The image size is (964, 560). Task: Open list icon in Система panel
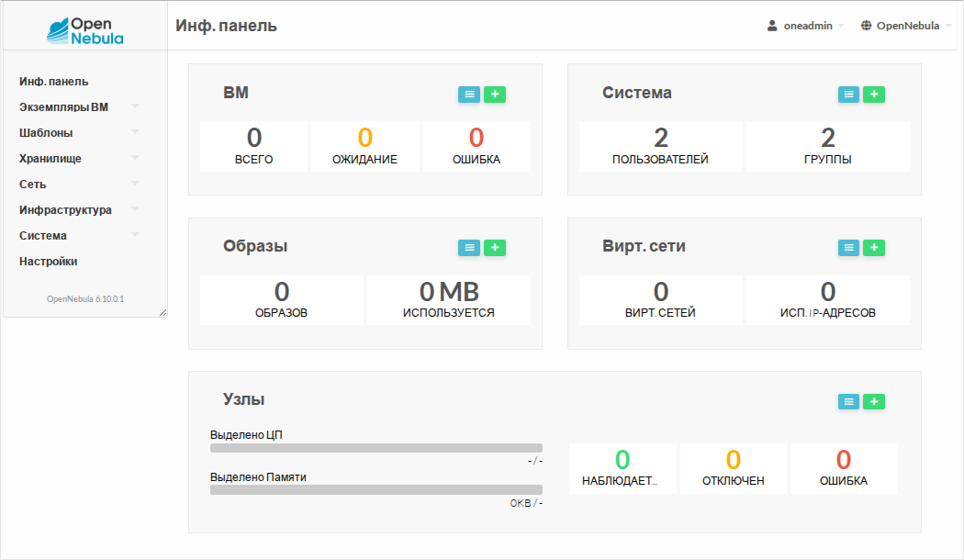point(848,94)
